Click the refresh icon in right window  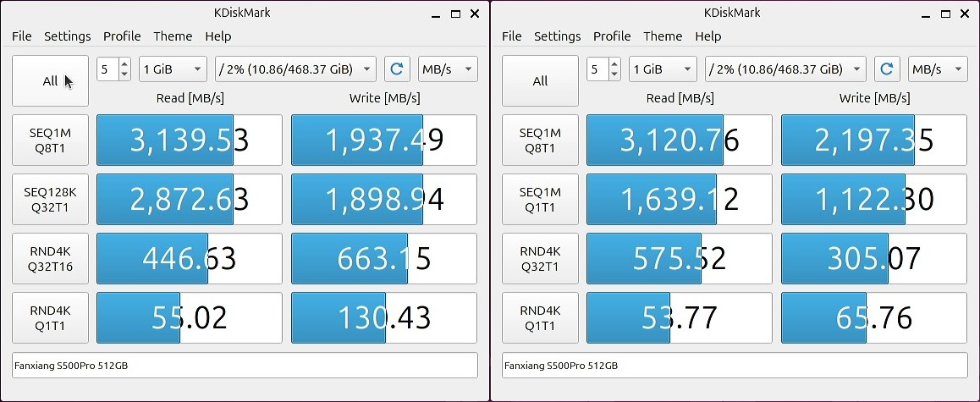coord(887,69)
